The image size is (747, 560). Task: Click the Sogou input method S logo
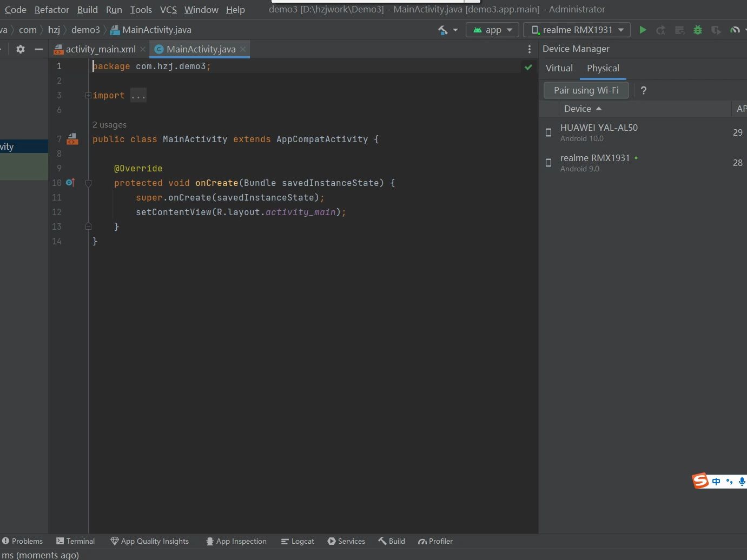coord(700,481)
